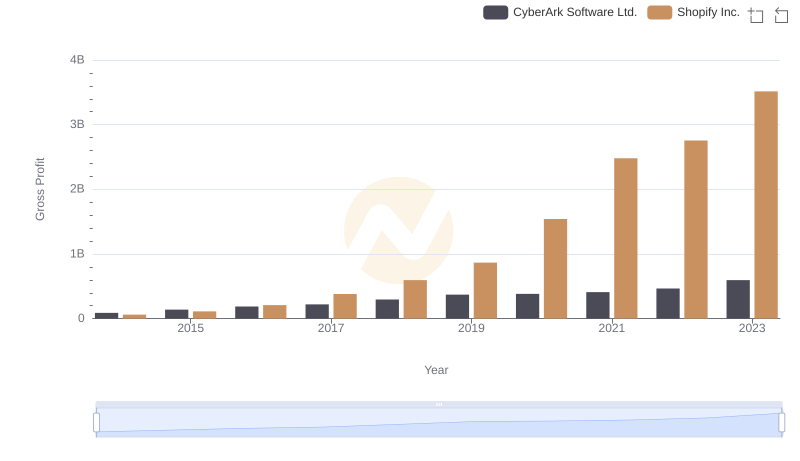Click the Shopify 2016 bar
Image resolution: width=800 pixels, height=461 pixels.
coord(275,312)
